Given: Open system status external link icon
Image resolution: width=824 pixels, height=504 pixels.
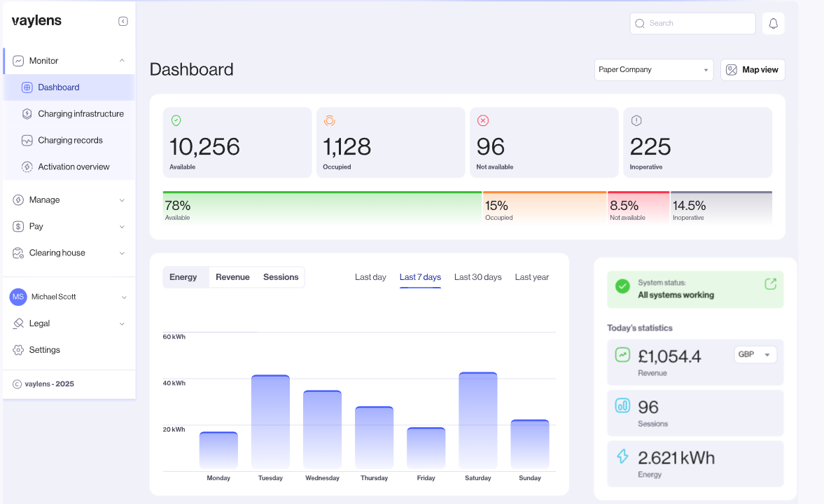Looking at the screenshot, I should pos(770,283).
